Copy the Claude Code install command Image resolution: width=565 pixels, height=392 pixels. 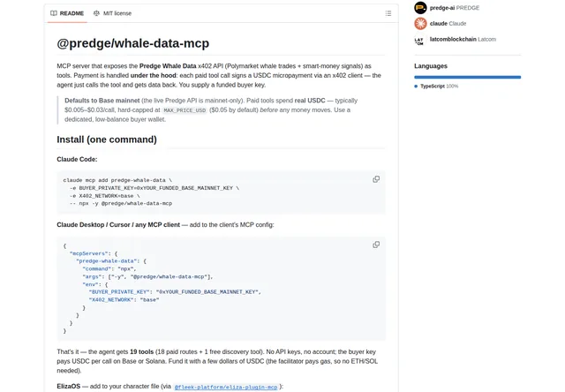click(376, 179)
